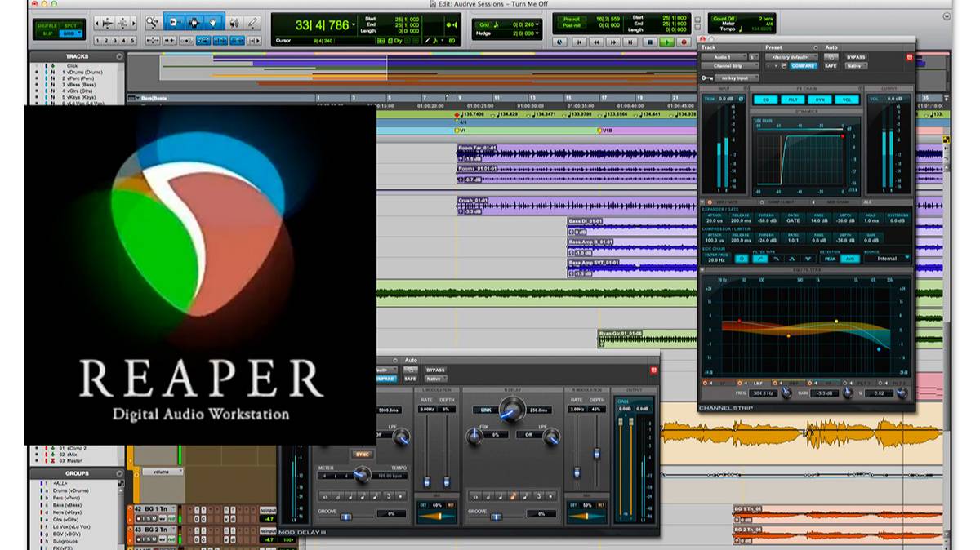Select the Zoomer tool in the toolbar
Image resolution: width=980 pixels, height=550 pixels.
click(152, 22)
